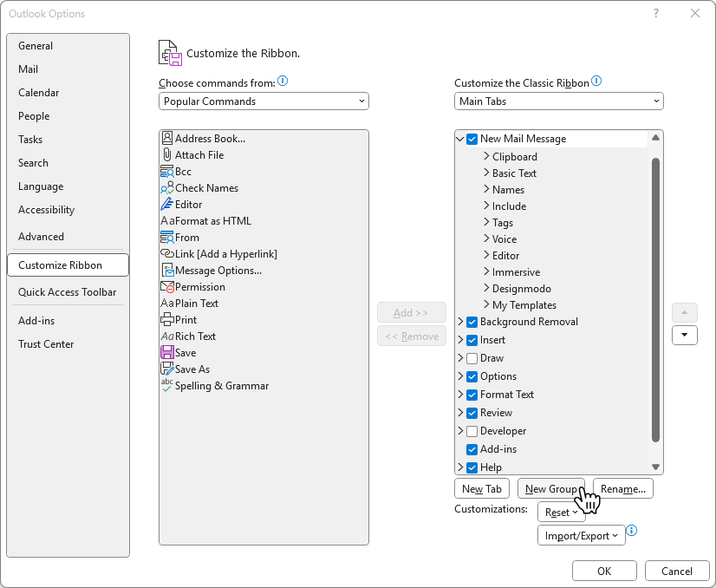The image size is (716, 588).
Task: Select the Print printer icon
Action: [x=167, y=319]
